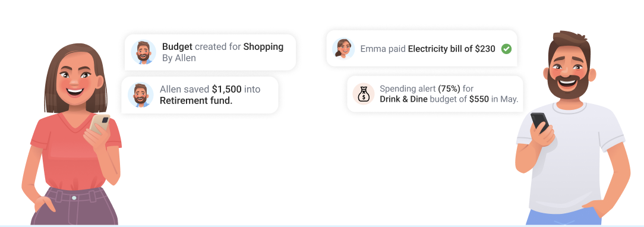Click the bearded man's face illustration
Image resolution: width=644 pixels, height=227 pixels.
569,74
